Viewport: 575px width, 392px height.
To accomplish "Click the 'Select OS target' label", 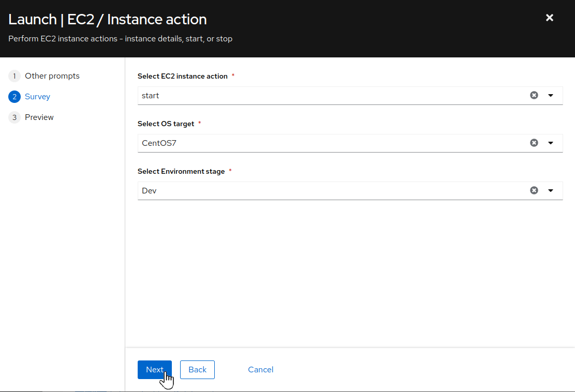I will (x=166, y=124).
